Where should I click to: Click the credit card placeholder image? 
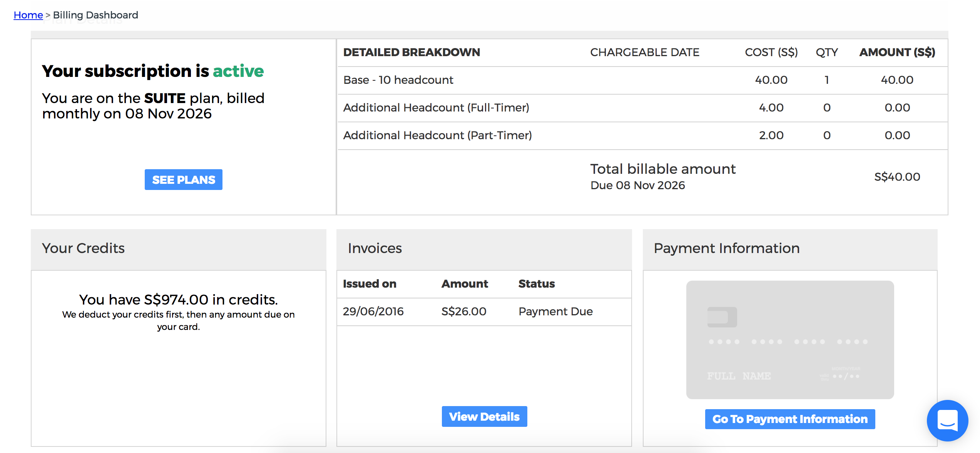pos(790,339)
